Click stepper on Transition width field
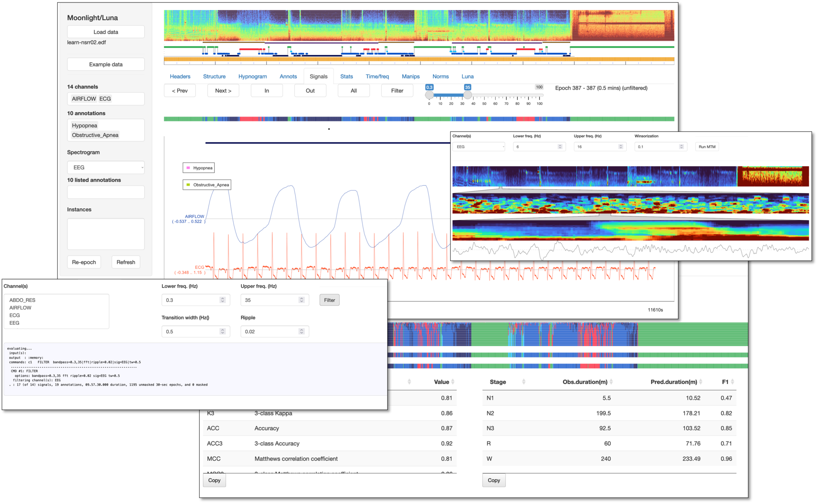This screenshot has width=818, height=504. point(222,331)
